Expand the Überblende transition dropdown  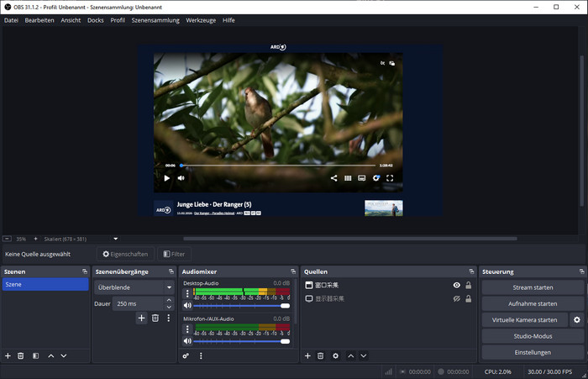(168, 287)
